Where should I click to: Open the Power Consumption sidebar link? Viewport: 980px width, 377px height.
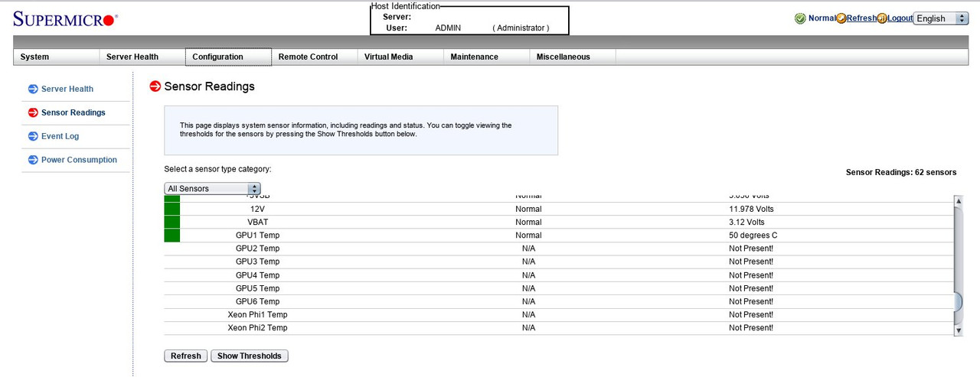[80, 160]
